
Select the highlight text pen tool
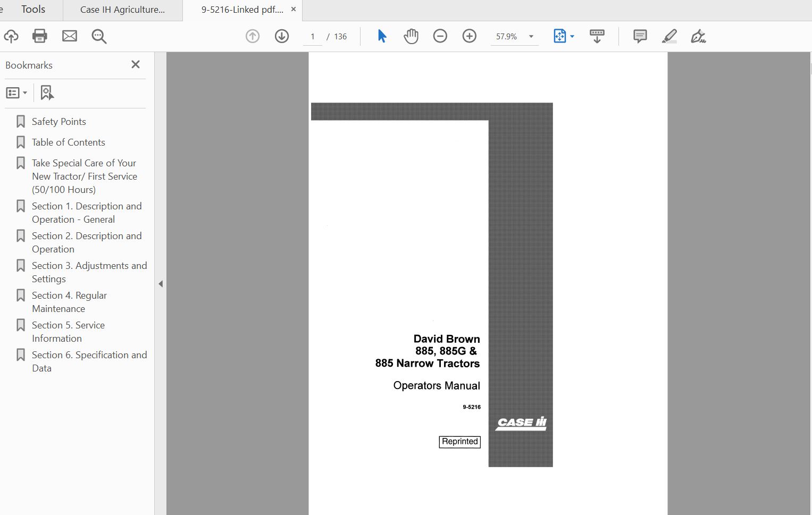[x=669, y=36]
